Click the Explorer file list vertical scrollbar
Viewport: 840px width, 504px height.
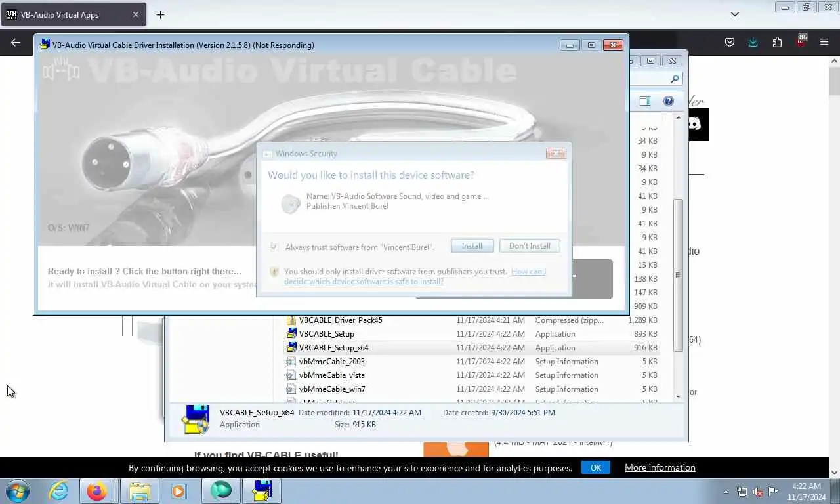[x=679, y=276]
